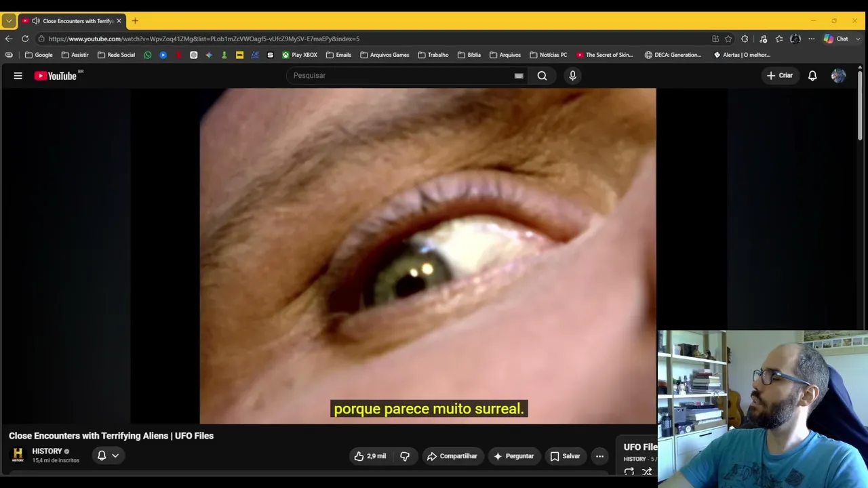Image resolution: width=868 pixels, height=488 pixels.
Task: Open the YouTube guide hamburger menu
Action: pos(18,76)
